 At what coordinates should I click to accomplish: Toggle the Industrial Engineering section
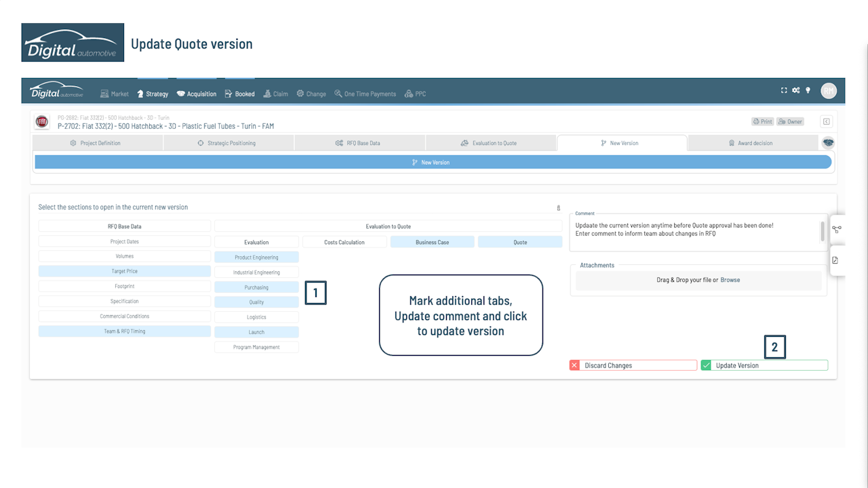[256, 272]
